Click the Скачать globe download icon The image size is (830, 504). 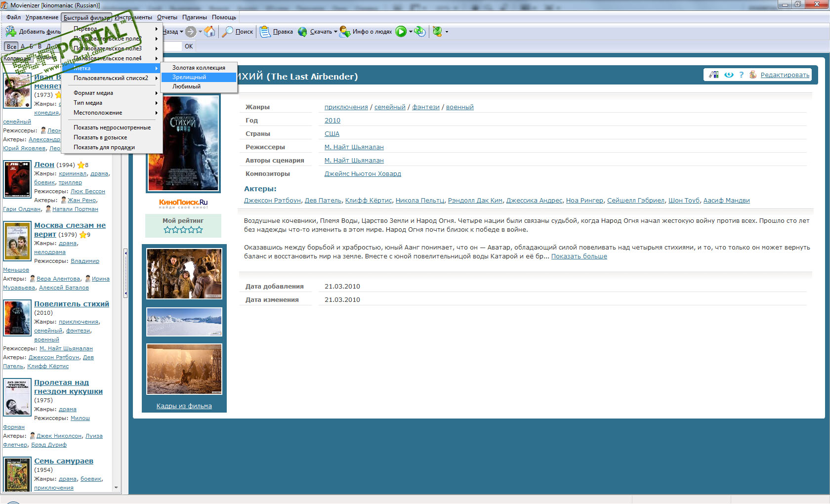click(x=302, y=32)
